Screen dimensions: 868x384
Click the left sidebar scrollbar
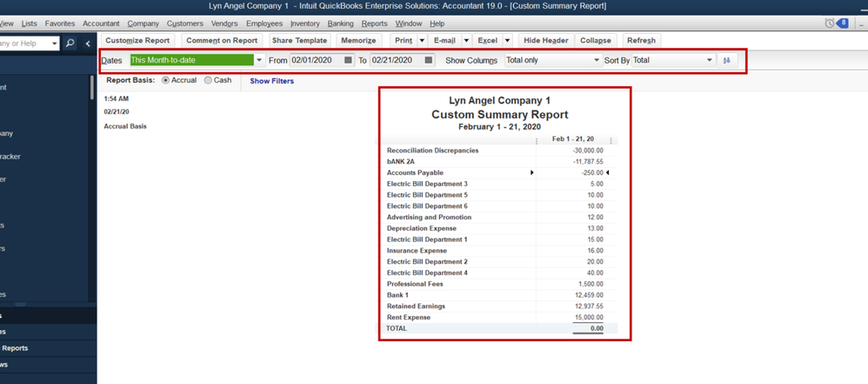(x=92, y=87)
